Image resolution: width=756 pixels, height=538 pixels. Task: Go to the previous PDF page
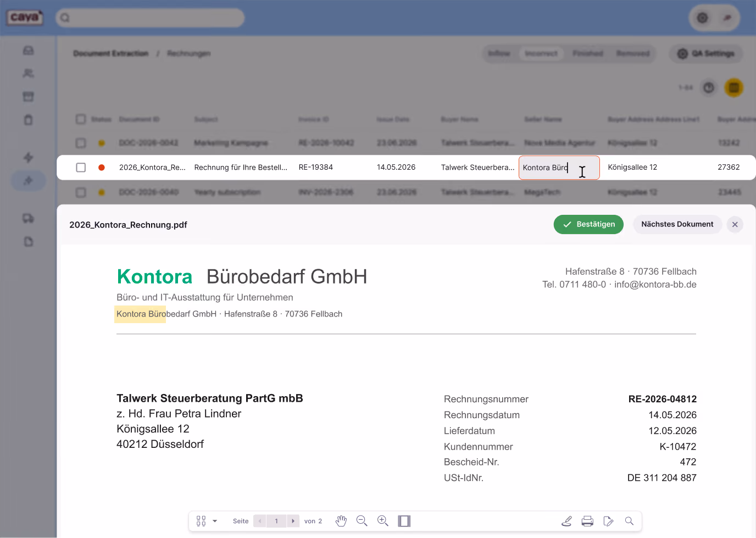pyautogui.click(x=260, y=521)
